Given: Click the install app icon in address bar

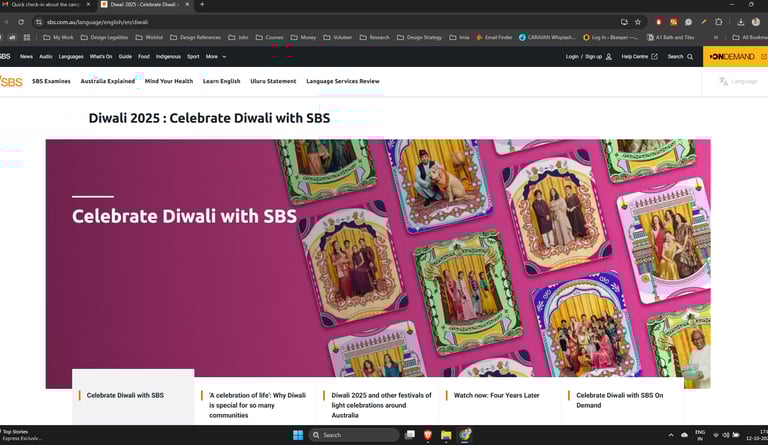Looking at the screenshot, I should tap(624, 22).
